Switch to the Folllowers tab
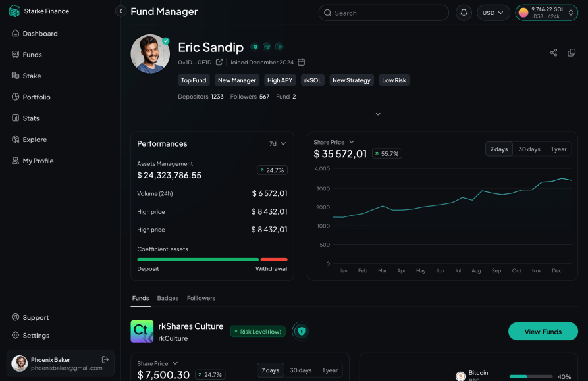Screen dimensions: 588x381 point(201,298)
